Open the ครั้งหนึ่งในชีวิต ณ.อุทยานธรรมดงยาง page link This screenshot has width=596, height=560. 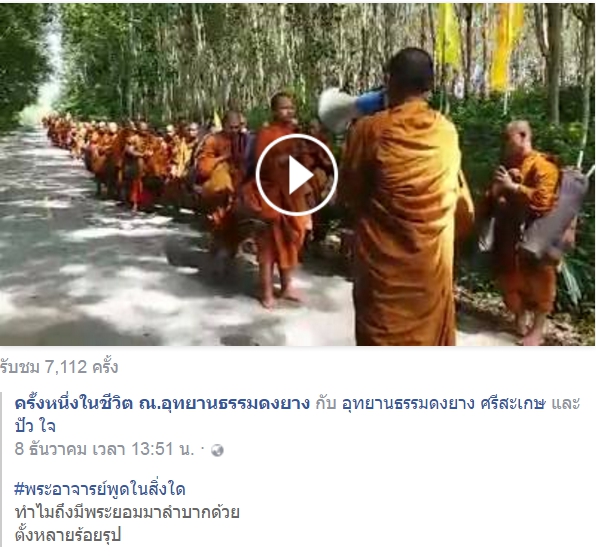tap(162, 403)
